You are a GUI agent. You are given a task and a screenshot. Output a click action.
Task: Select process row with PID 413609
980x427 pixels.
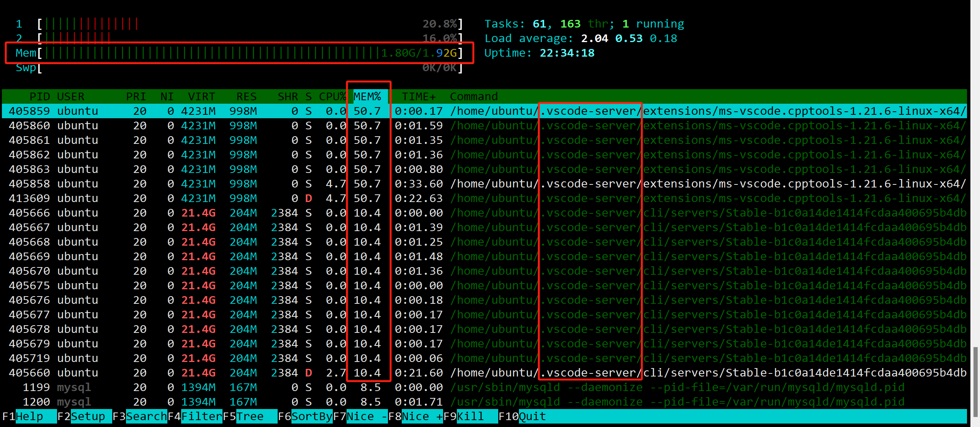pyautogui.click(x=484, y=198)
